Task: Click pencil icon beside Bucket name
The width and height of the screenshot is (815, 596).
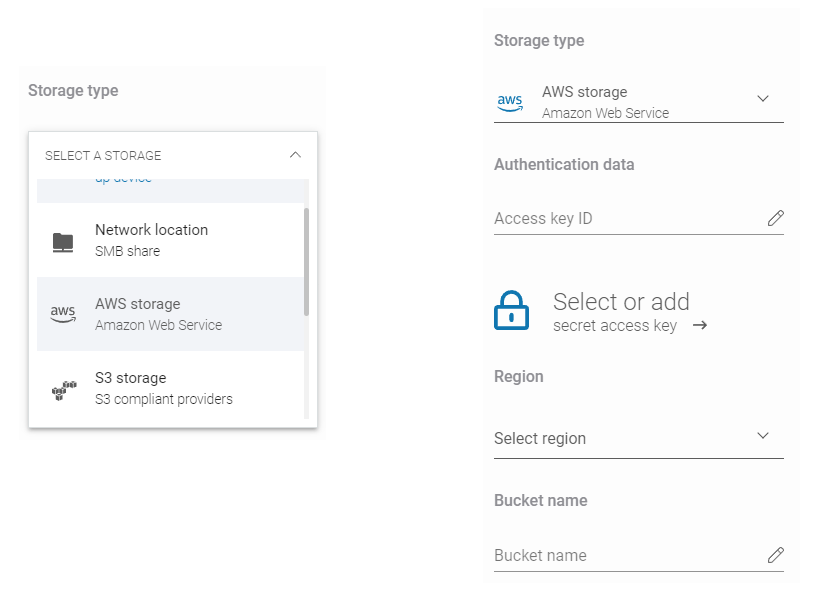Action: point(775,555)
